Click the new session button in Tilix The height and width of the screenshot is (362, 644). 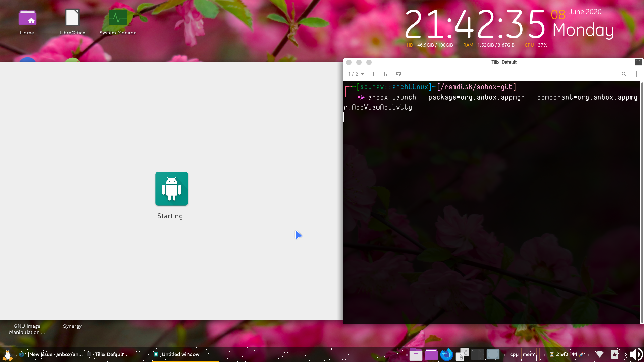point(386,74)
